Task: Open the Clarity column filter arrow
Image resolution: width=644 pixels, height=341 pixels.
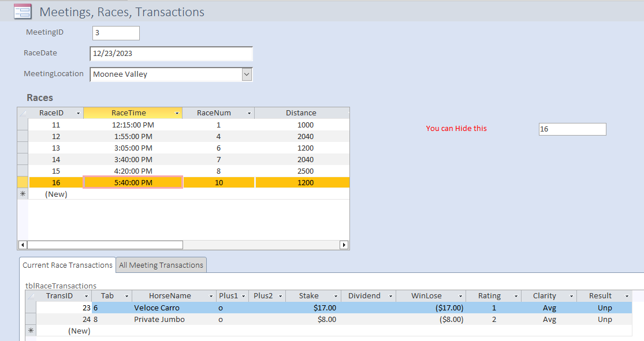Action: [x=571, y=296]
